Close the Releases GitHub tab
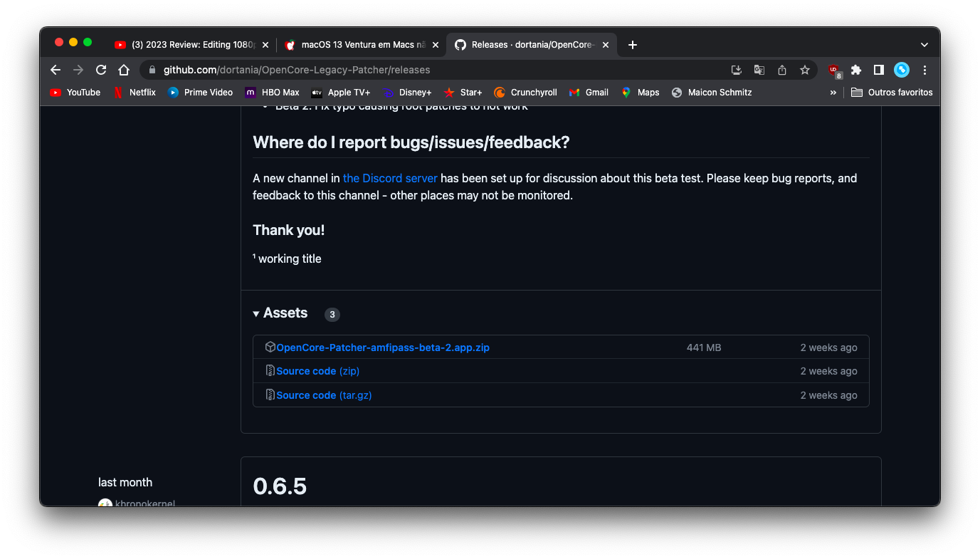 (606, 45)
